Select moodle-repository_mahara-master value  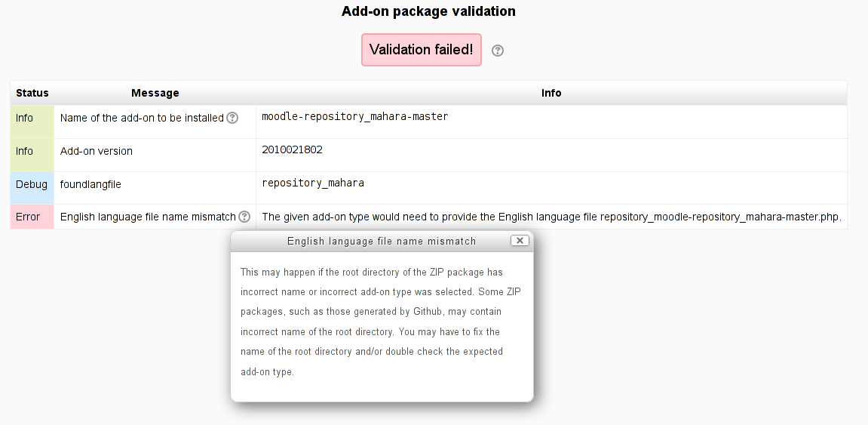(x=355, y=116)
